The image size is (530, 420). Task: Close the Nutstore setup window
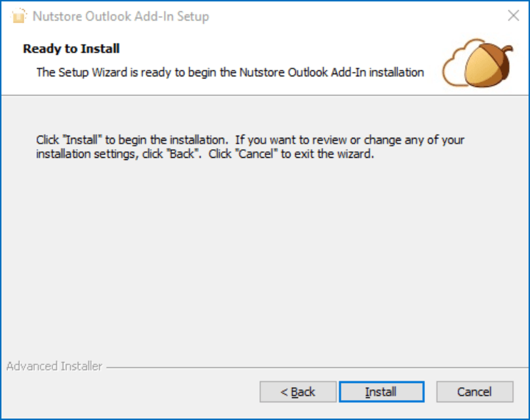pos(513,16)
